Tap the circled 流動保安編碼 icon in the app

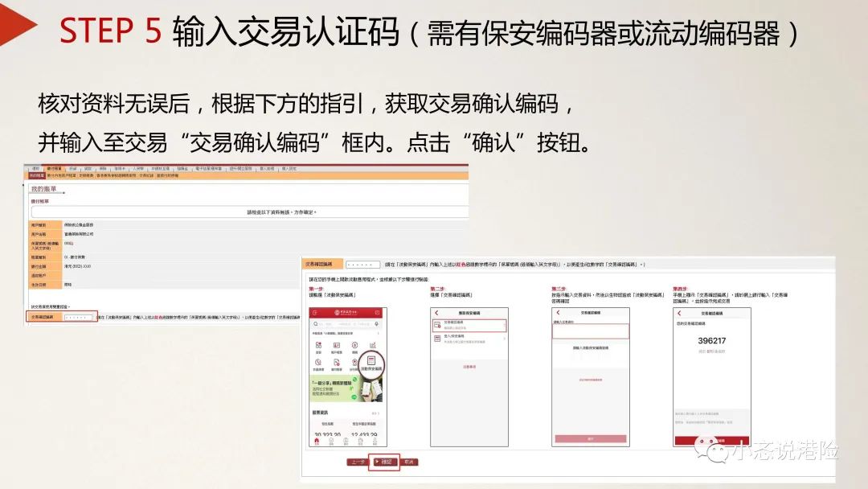tap(371, 362)
